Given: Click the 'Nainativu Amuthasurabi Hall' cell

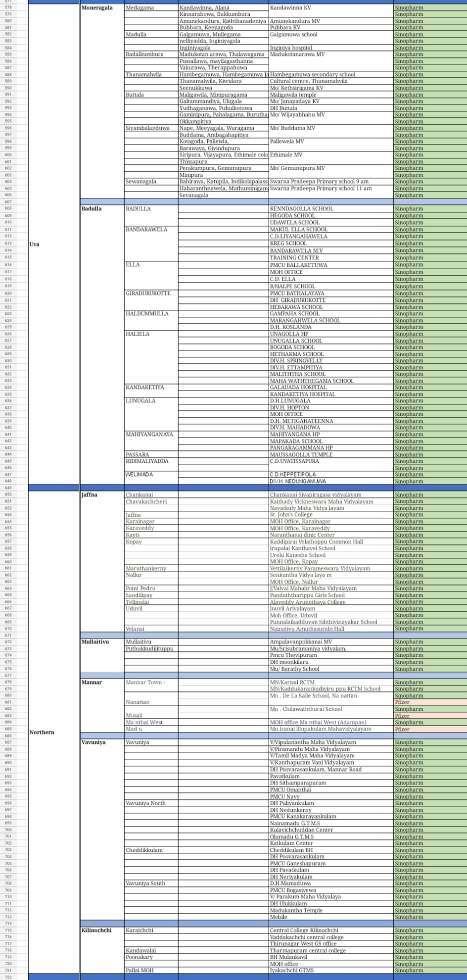Looking at the screenshot, I should point(331,629).
